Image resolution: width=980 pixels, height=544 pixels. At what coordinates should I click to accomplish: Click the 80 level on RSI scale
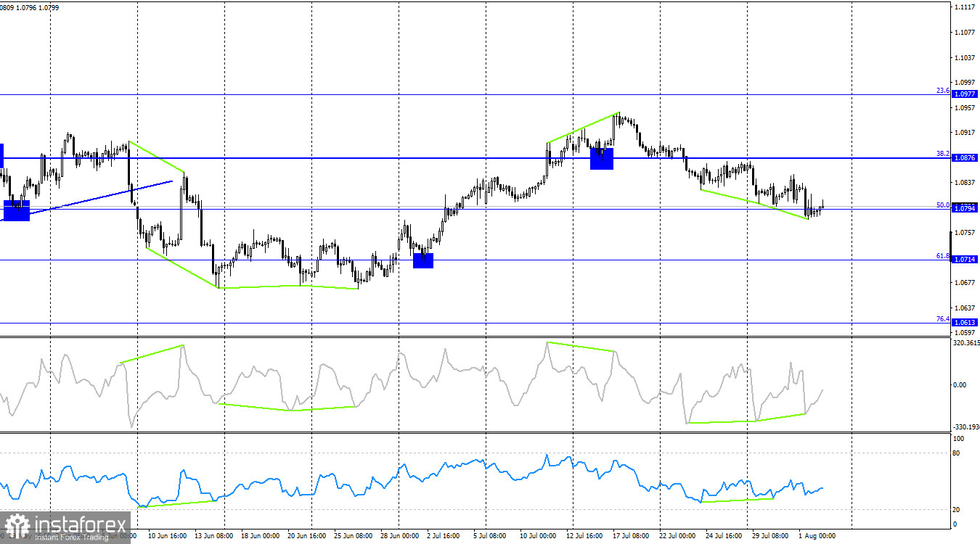coord(957,453)
